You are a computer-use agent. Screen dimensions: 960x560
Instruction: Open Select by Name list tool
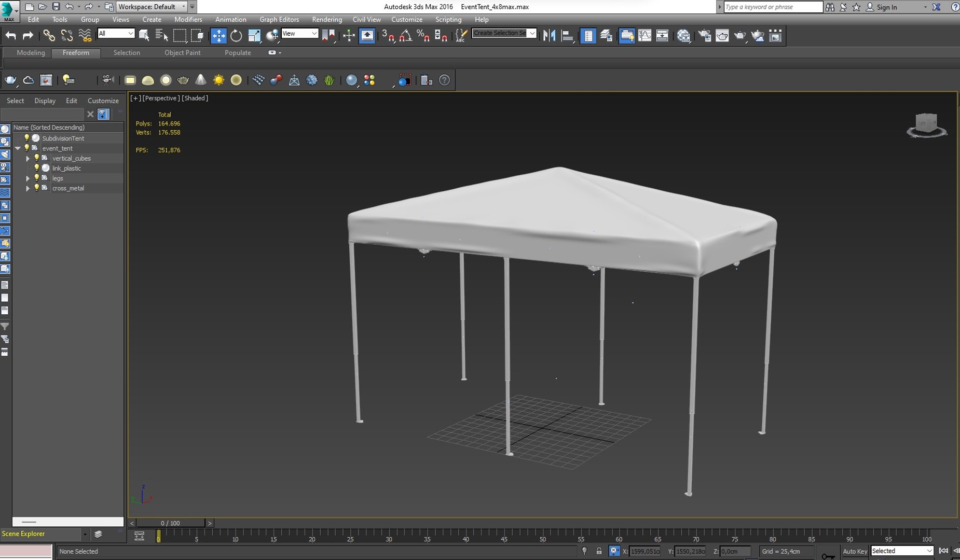(161, 35)
